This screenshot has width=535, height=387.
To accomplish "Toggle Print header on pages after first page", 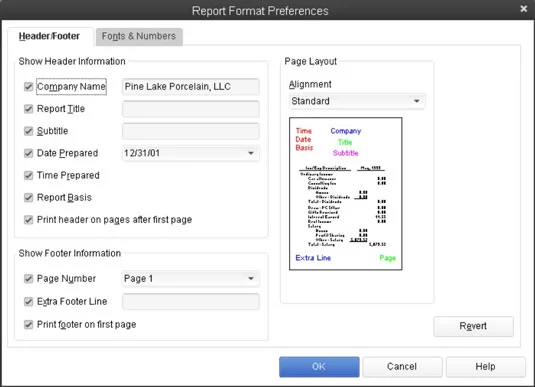I will coord(29,220).
